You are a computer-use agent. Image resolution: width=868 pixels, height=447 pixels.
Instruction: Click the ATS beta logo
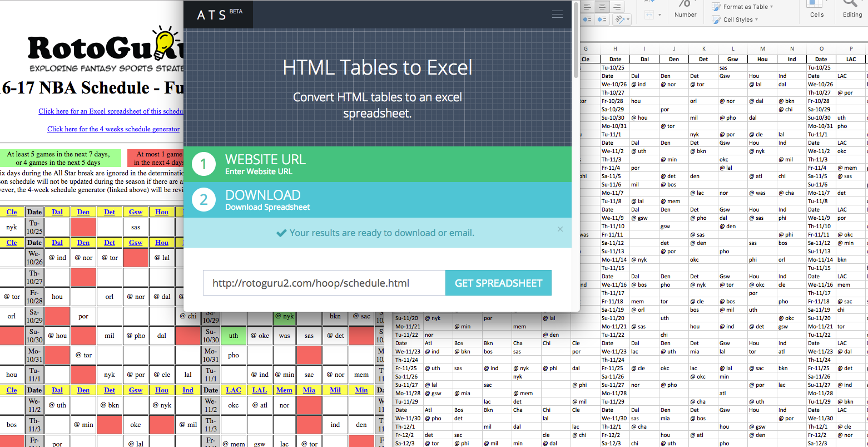tap(219, 14)
